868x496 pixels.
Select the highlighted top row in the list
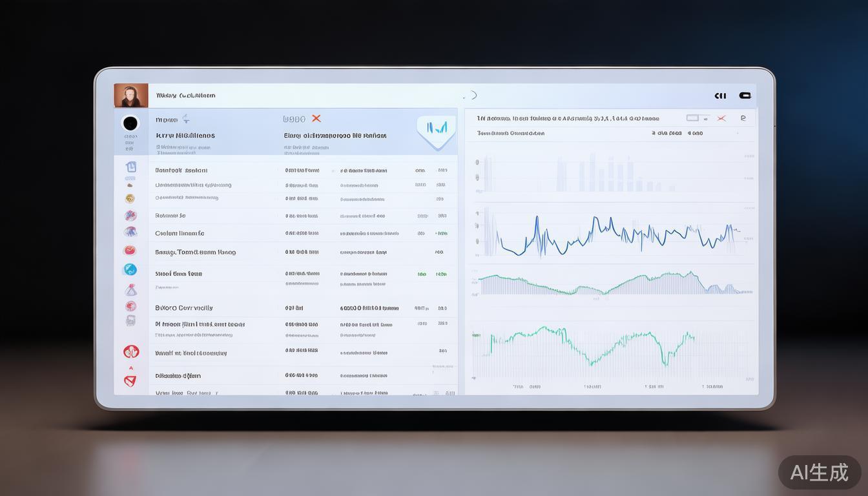coord(284,132)
